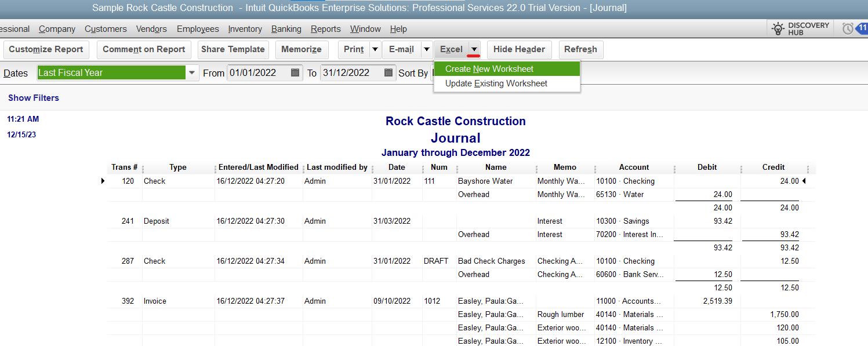Click the Account column header
Viewport: 868px width, 346px height.
tap(634, 167)
